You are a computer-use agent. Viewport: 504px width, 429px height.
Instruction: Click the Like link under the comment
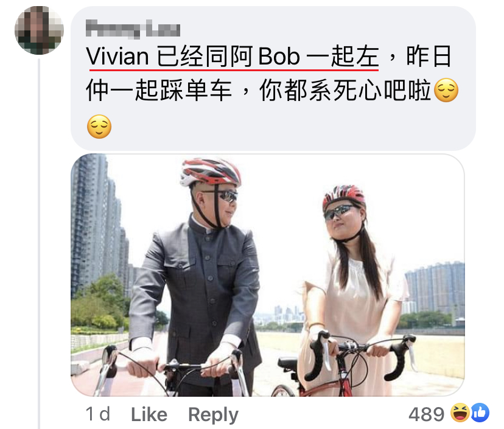point(149,414)
